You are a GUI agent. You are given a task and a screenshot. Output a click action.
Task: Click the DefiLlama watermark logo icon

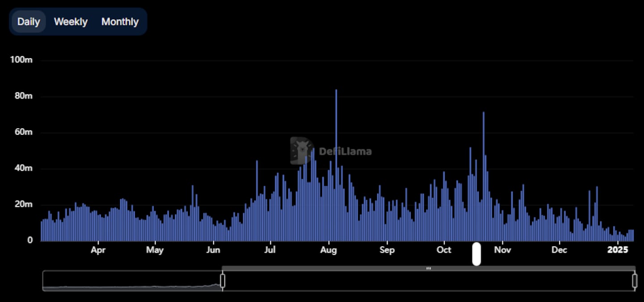click(302, 151)
